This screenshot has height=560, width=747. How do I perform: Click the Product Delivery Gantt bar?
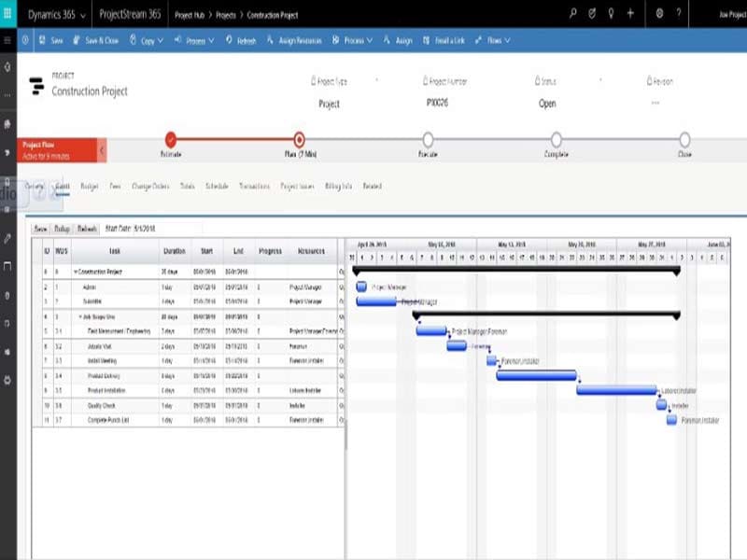point(536,375)
